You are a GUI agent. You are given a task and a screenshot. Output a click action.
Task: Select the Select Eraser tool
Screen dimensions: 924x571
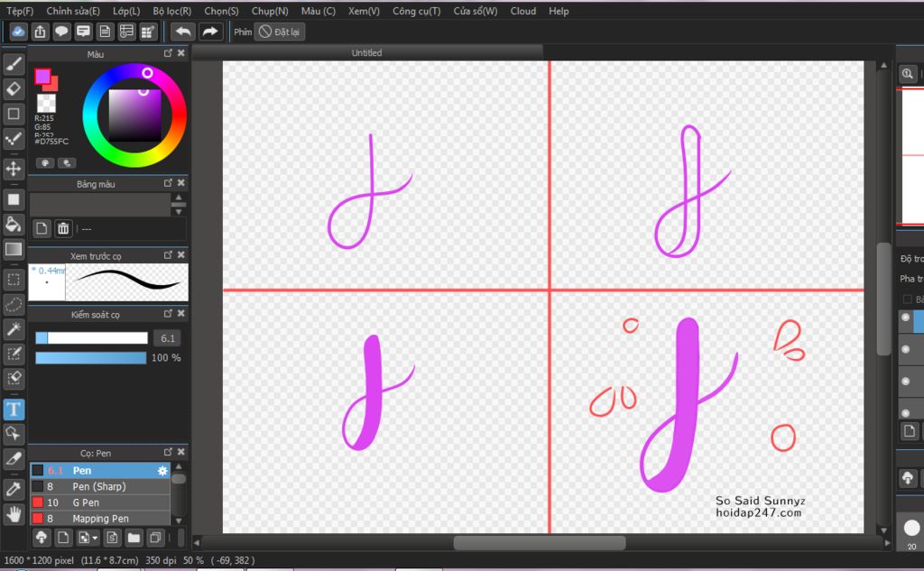tap(14, 378)
